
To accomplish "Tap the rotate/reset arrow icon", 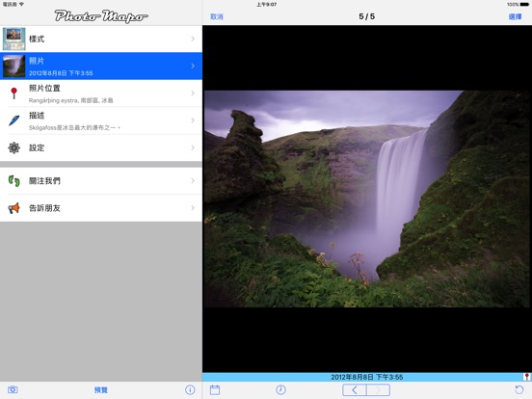I will [x=519, y=389].
